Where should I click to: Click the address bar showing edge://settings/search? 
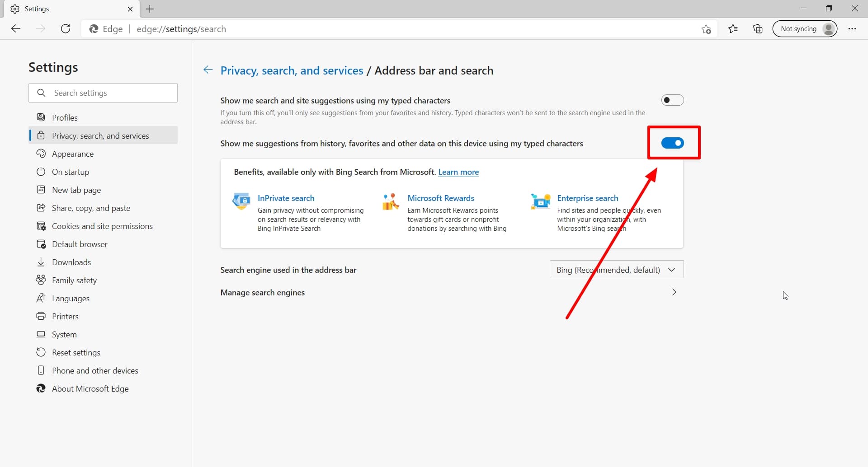tap(399, 29)
